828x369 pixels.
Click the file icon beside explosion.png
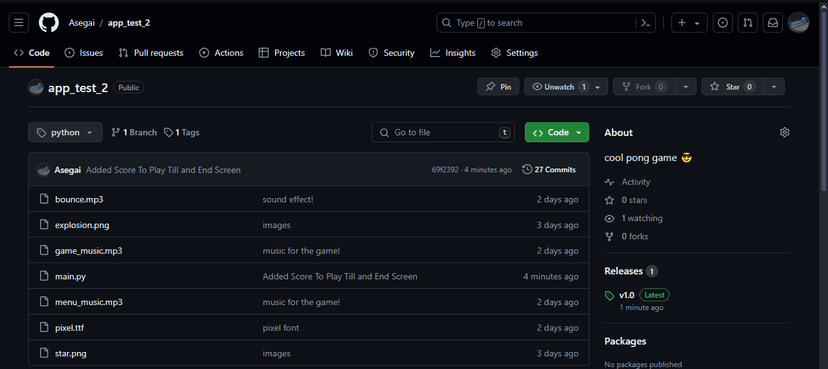(x=44, y=225)
